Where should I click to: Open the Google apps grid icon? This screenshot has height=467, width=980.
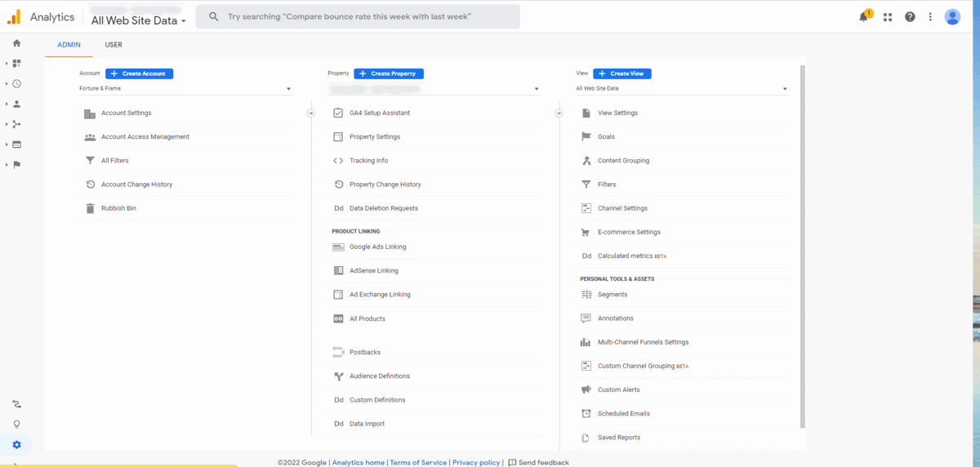point(888,17)
